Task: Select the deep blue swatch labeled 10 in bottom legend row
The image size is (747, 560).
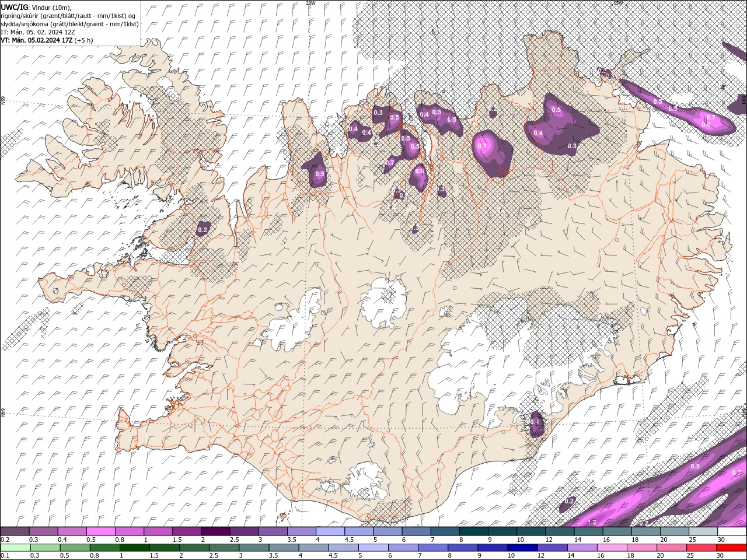Action: tap(522, 547)
